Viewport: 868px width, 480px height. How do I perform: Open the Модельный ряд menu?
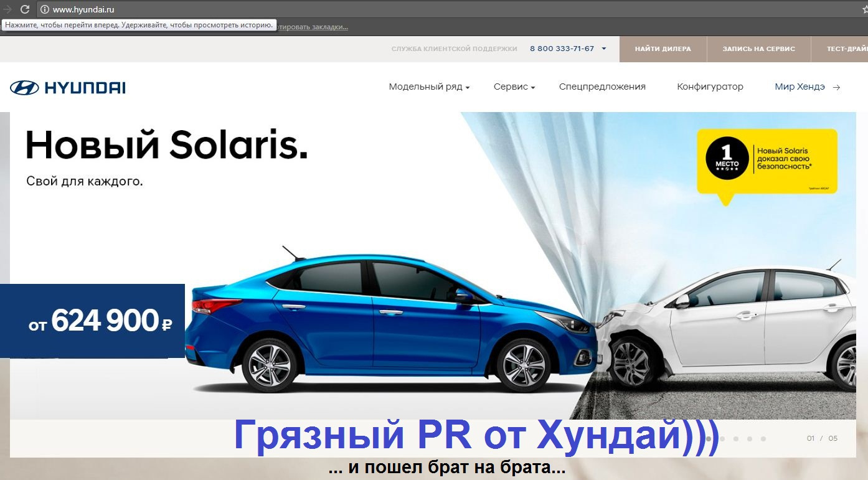(429, 87)
